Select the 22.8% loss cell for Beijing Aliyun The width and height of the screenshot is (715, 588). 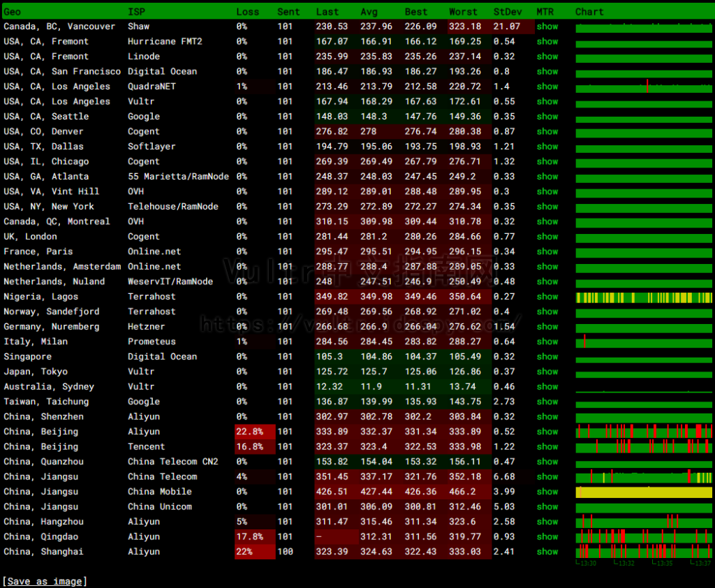coord(255,432)
